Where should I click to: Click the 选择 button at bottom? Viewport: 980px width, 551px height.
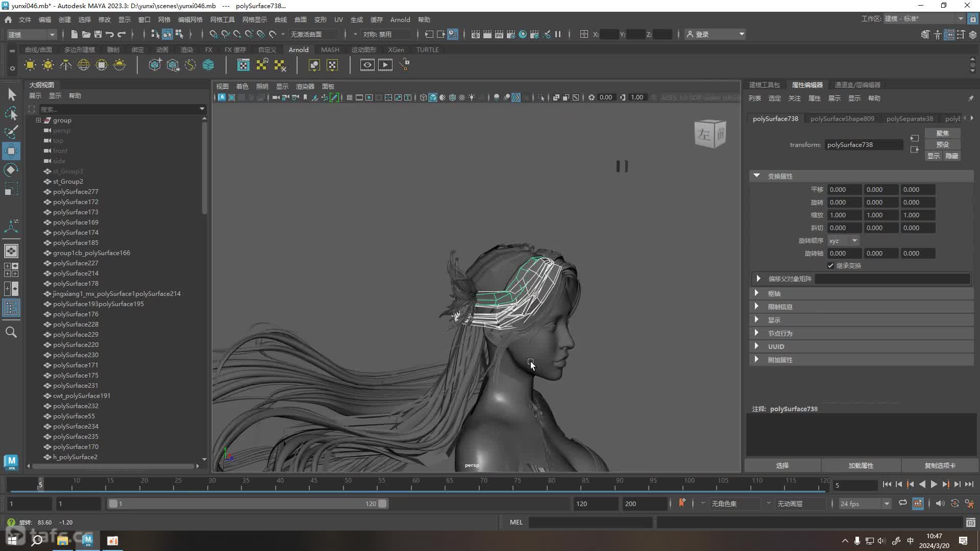pyautogui.click(x=782, y=465)
